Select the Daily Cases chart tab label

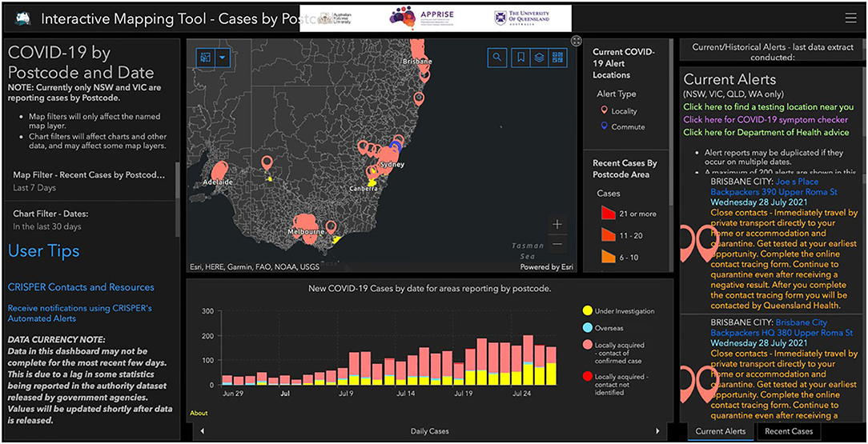[429, 430]
